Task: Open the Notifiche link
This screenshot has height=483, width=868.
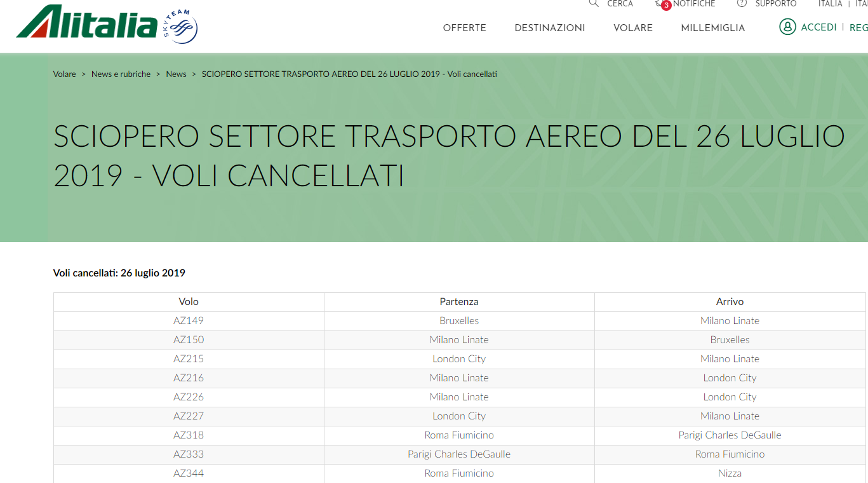Action: coord(694,4)
